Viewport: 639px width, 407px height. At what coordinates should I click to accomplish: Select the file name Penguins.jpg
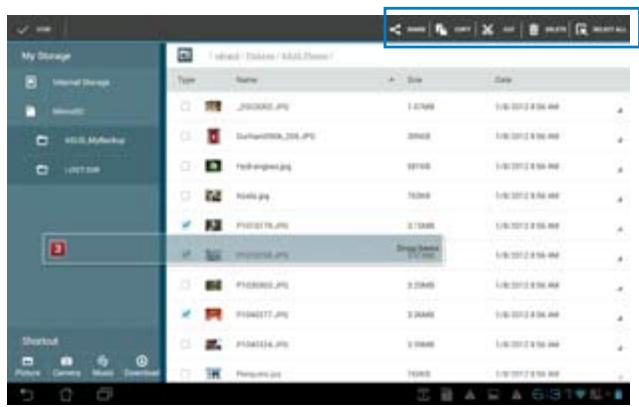[258, 374]
